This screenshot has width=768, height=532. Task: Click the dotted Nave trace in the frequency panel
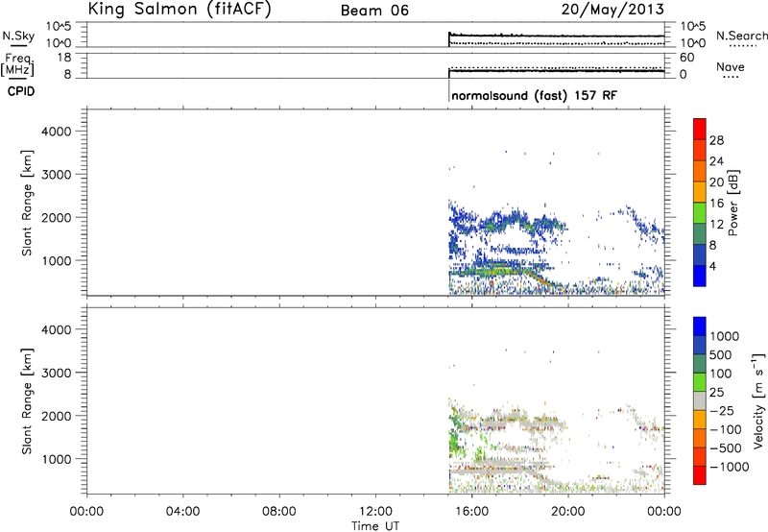pyautogui.click(x=557, y=67)
